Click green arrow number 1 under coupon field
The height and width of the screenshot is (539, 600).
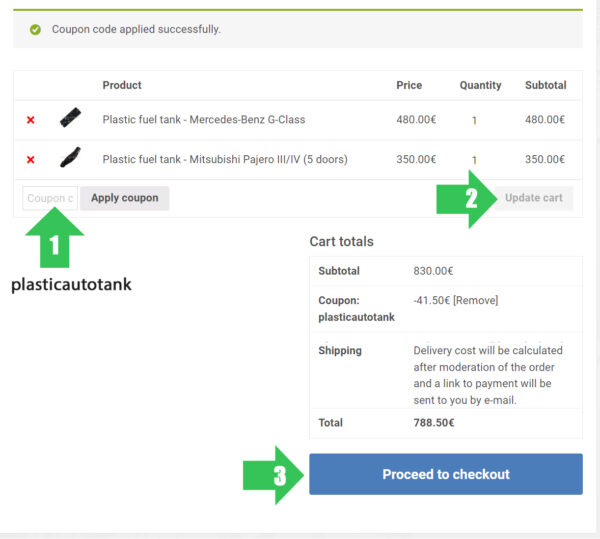pos(55,244)
